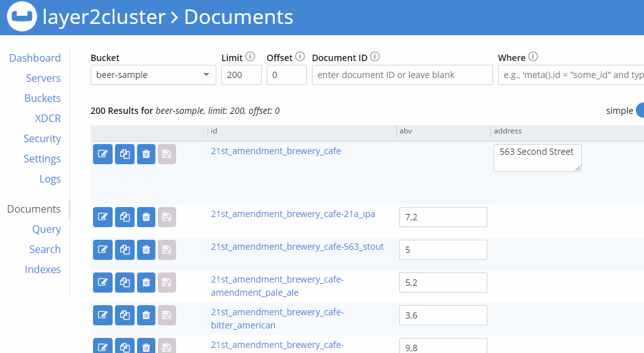Go to Buckets in the sidebar
Screen dimensions: 644x353
pyautogui.click(x=43, y=98)
